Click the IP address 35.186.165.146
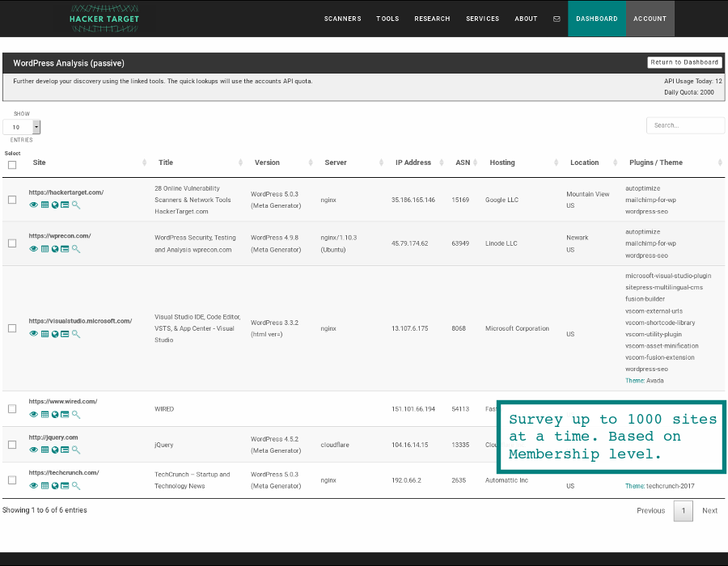The image size is (728, 566). pyautogui.click(x=413, y=200)
